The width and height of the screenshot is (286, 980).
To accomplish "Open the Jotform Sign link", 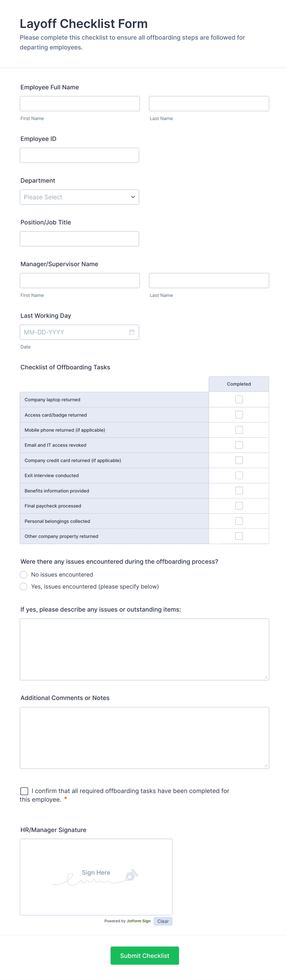I will click(139, 921).
